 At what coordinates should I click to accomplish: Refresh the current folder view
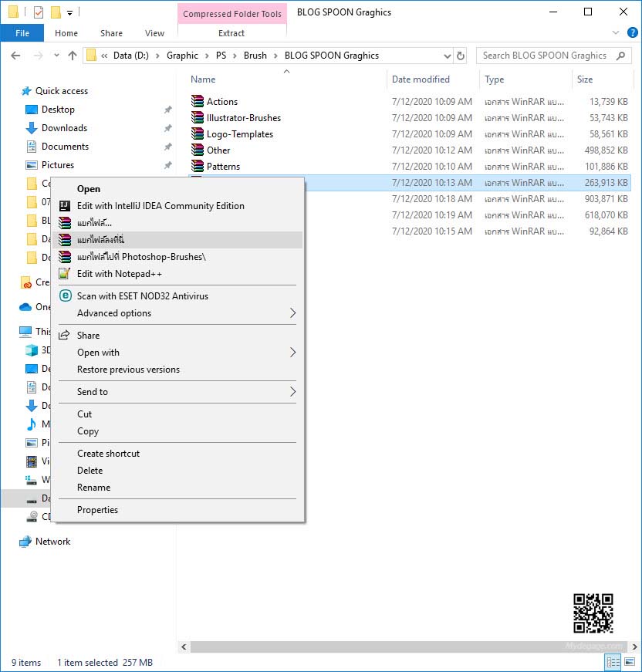[461, 56]
